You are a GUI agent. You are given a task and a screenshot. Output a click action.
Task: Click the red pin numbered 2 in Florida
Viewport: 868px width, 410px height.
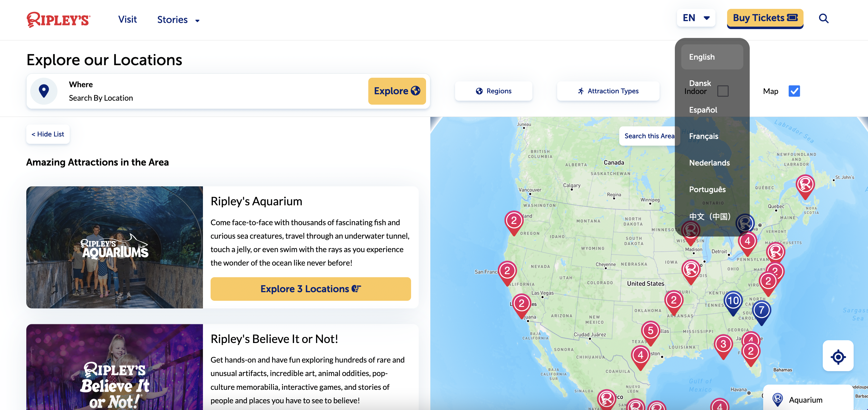(750, 354)
